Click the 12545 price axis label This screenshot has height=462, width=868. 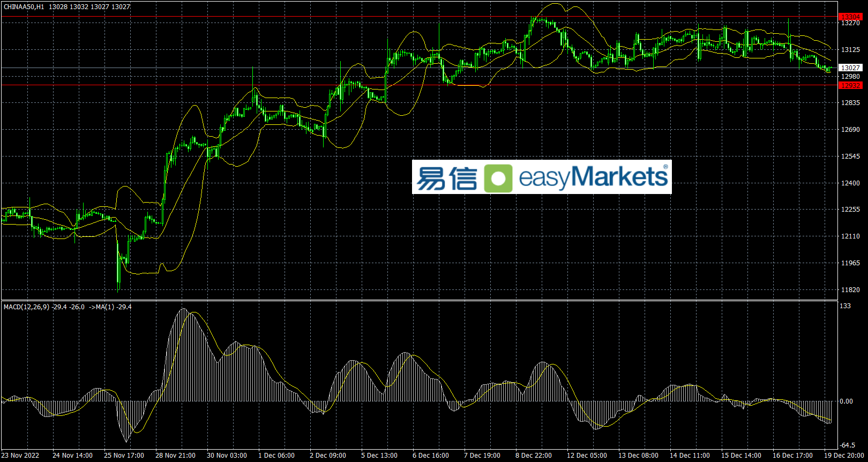(x=850, y=157)
